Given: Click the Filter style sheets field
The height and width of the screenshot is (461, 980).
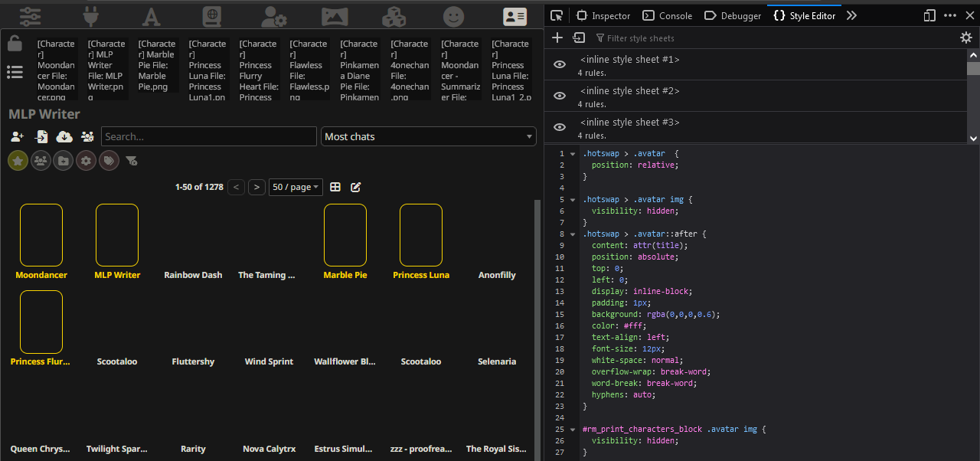Looking at the screenshot, I should click(773, 38).
